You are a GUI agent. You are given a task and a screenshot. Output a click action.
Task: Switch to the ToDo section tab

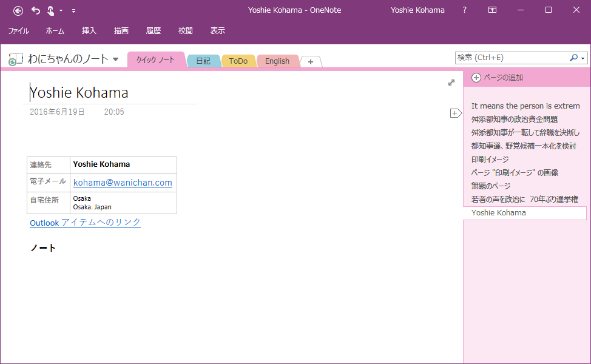[x=238, y=61]
